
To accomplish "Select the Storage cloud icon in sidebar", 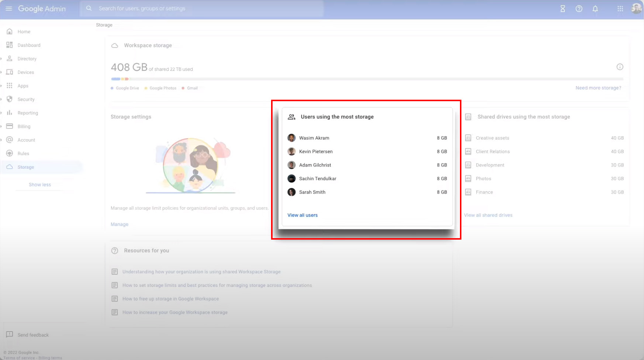I will tap(10, 167).
